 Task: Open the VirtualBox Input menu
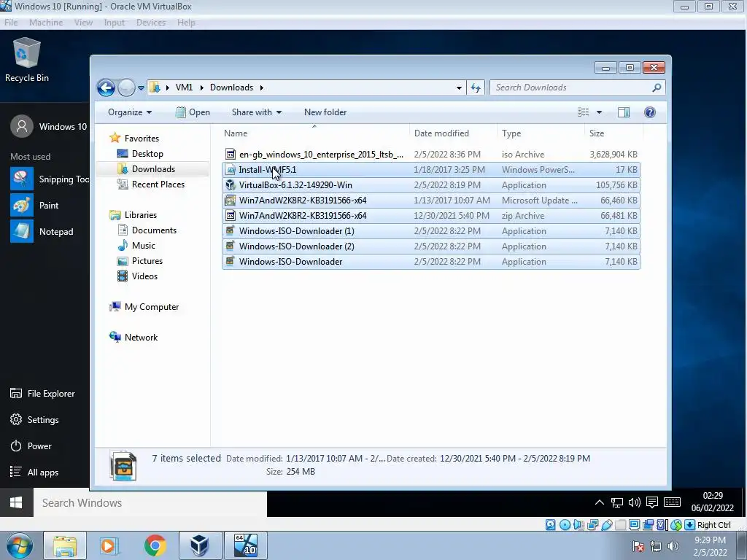click(115, 23)
